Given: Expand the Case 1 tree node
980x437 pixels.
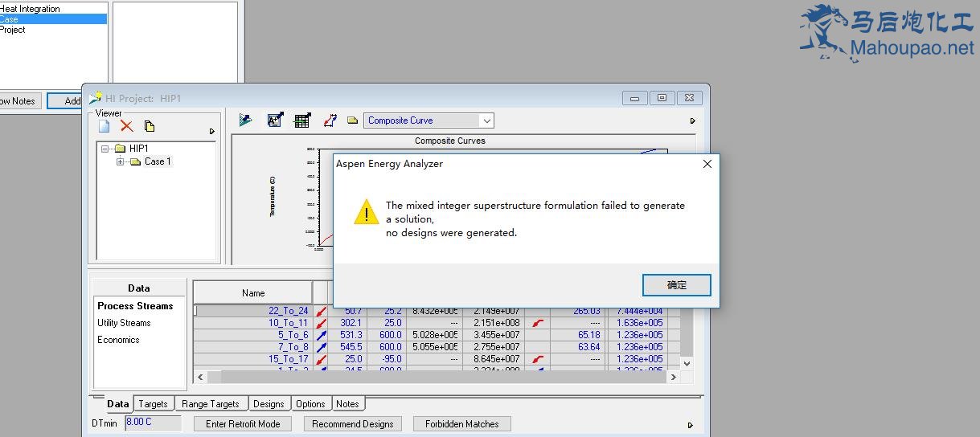Looking at the screenshot, I should click(x=121, y=161).
